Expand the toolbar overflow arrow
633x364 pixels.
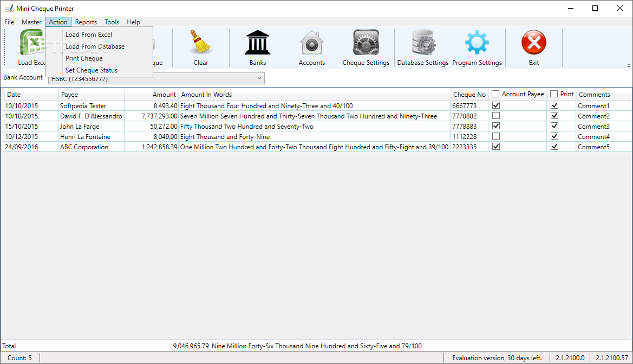(629, 65)
